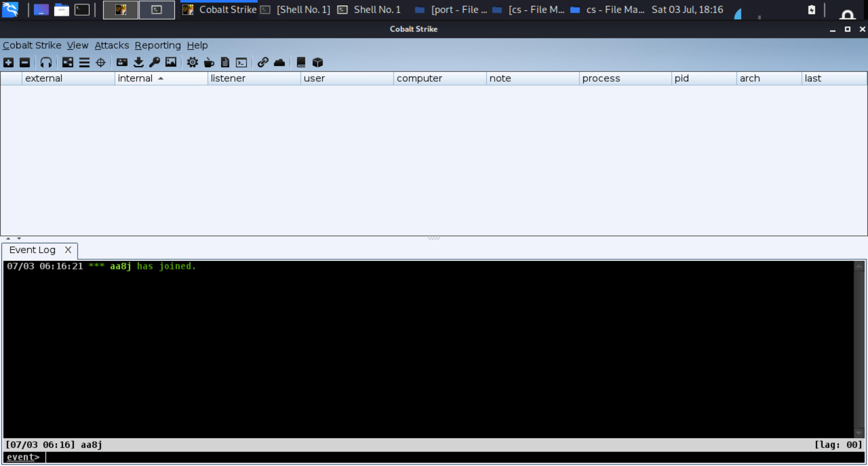Sort sessions by the internal column header
Image resolution: width=868 pixels, height=466 pixels.
tap(135, 78)
